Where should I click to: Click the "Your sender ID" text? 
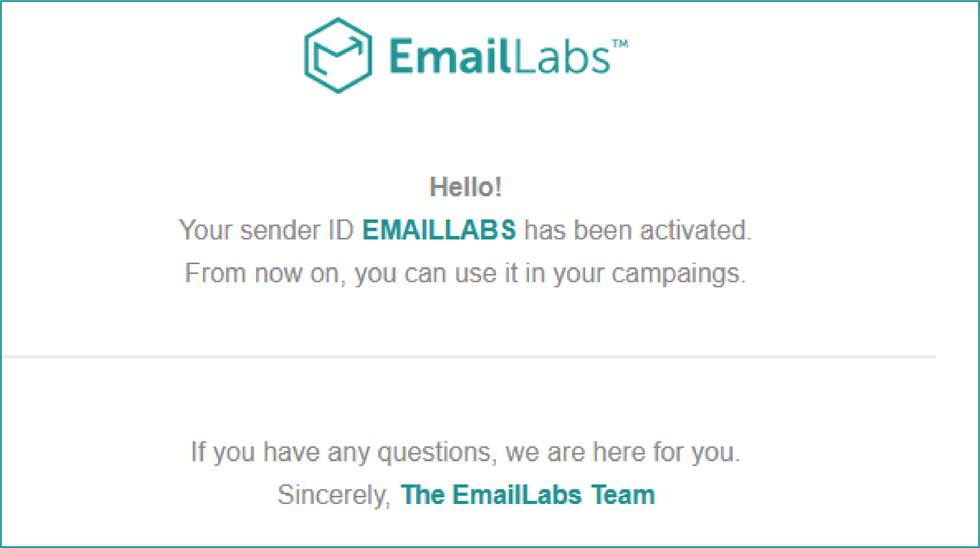267,230
